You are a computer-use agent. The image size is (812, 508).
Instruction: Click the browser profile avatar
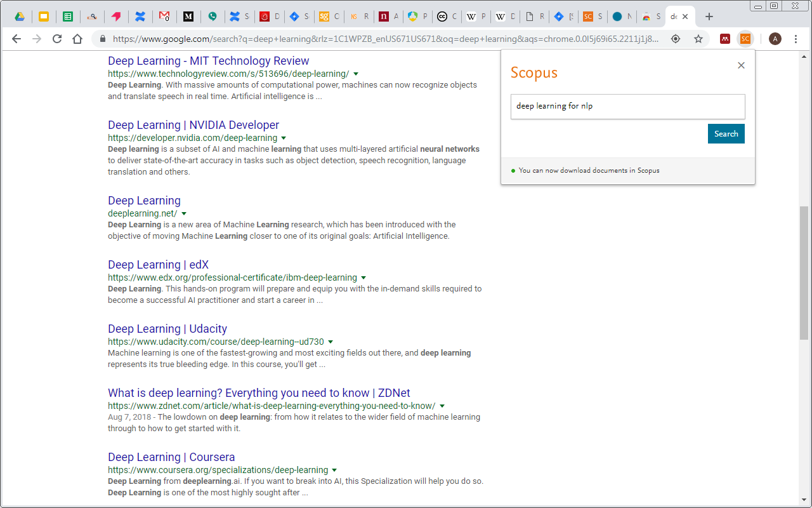coord(775,39)
